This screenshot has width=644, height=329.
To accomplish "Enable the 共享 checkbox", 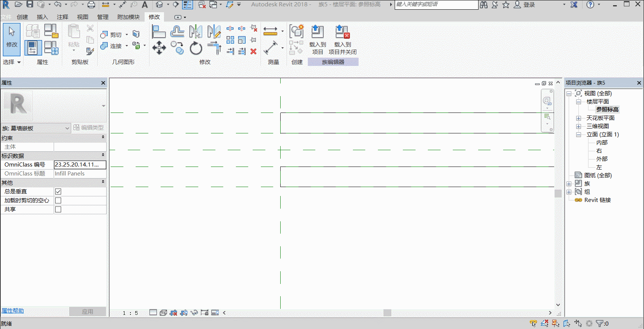I will pos(58,209).
